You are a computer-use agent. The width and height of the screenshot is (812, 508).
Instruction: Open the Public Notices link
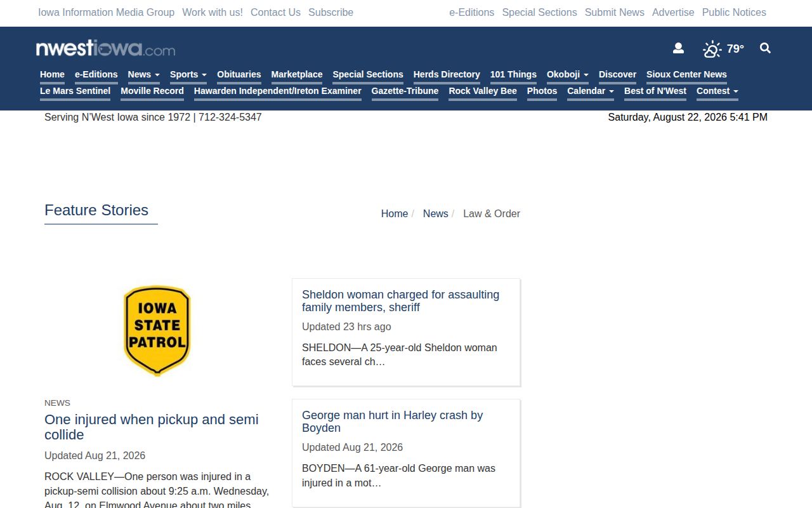(x=734, y=12)
